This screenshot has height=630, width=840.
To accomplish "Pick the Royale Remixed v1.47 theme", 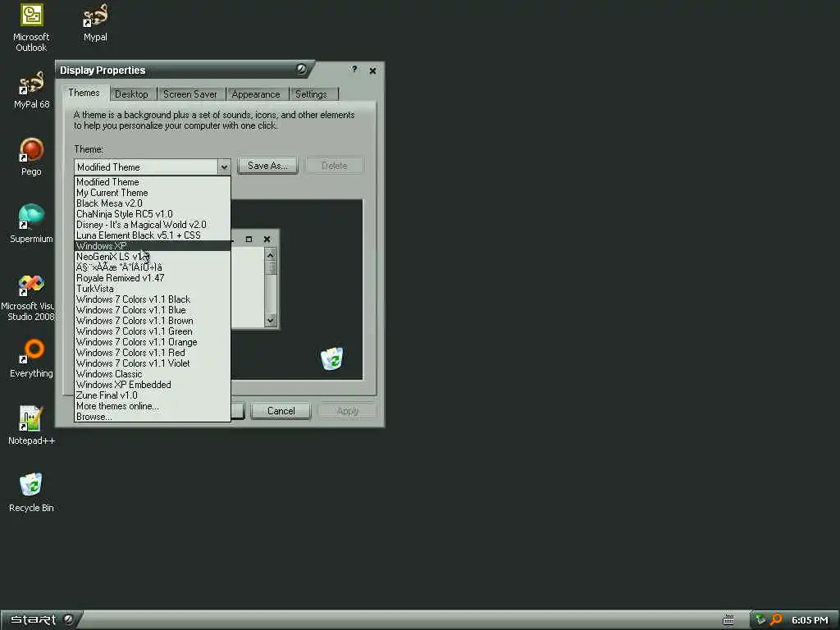I will (152, 278).
